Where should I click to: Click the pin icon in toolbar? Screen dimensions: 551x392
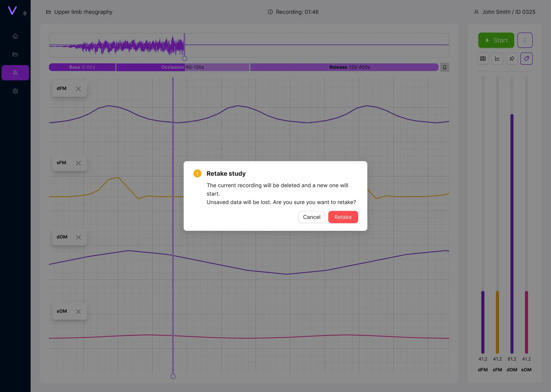point(512,58)
